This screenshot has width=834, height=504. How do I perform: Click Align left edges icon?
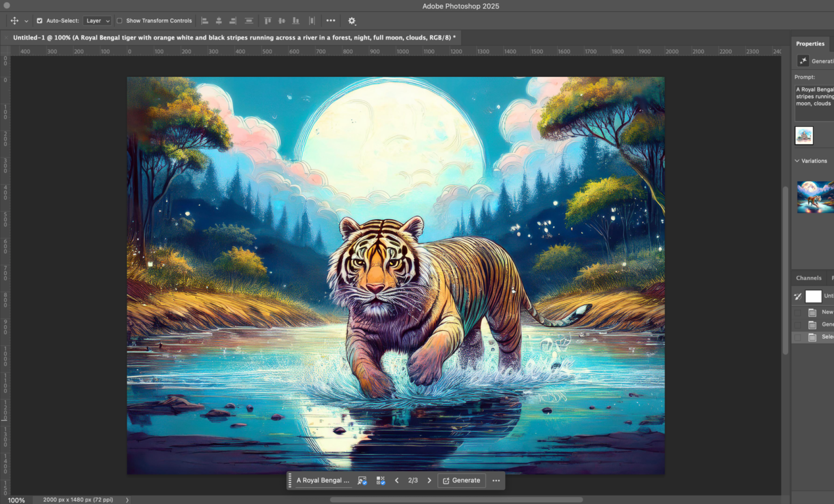click(205, 21)
